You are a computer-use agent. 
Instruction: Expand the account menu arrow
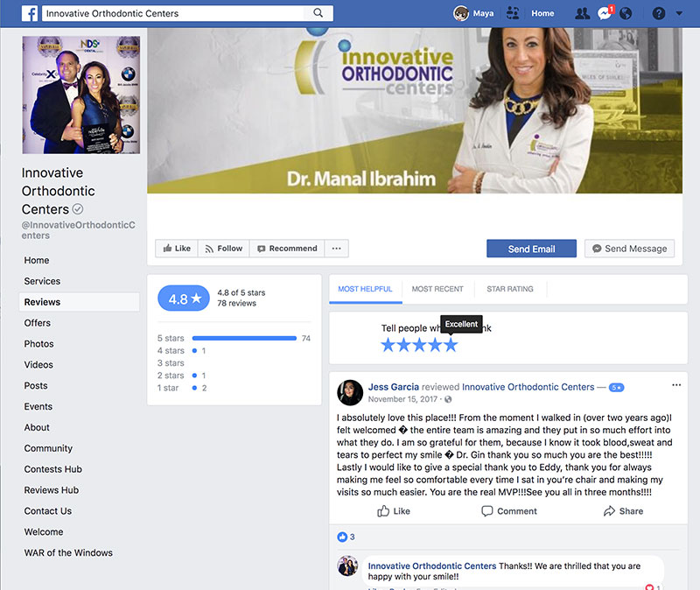click(x=679, y=13)
